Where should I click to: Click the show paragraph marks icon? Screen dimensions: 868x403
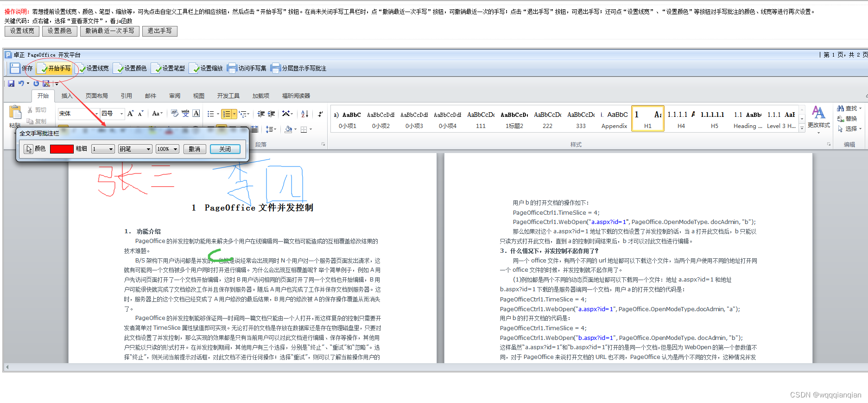(x=320, y=114)
